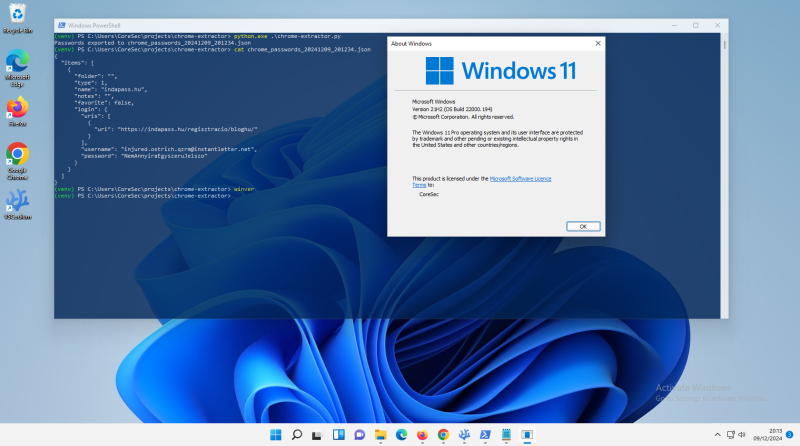Click the "Passwords exported to" output line
This screenshot has height=446, width=800.
point(153,43)
